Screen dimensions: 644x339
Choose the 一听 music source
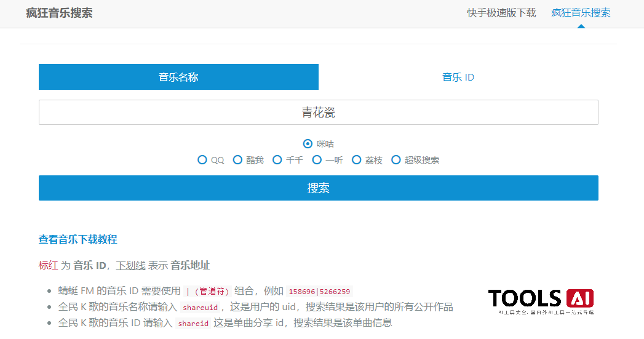pyautogui.click(x=317, y=160)
